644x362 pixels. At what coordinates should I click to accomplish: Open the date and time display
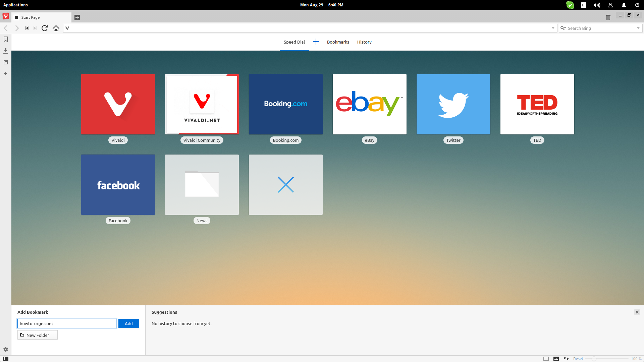pos(322,5)
